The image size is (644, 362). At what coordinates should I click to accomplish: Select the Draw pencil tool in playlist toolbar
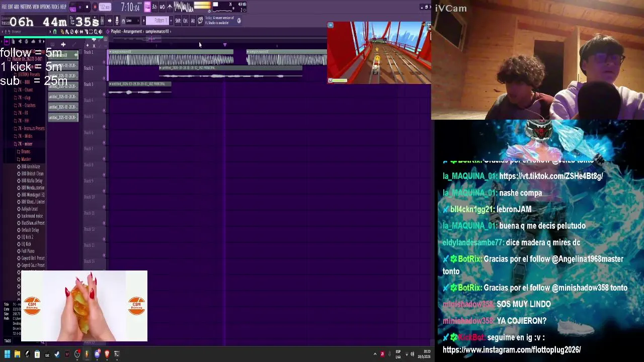coord(62,31)
